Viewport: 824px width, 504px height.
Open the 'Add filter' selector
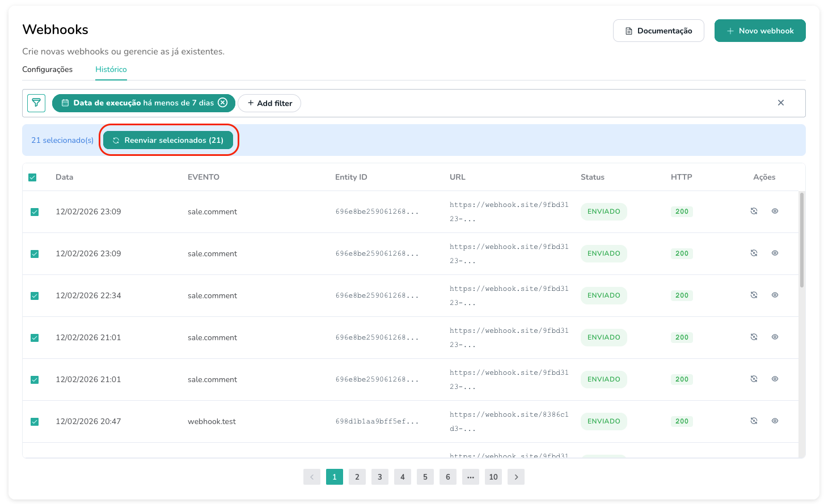tap(269, 103)
